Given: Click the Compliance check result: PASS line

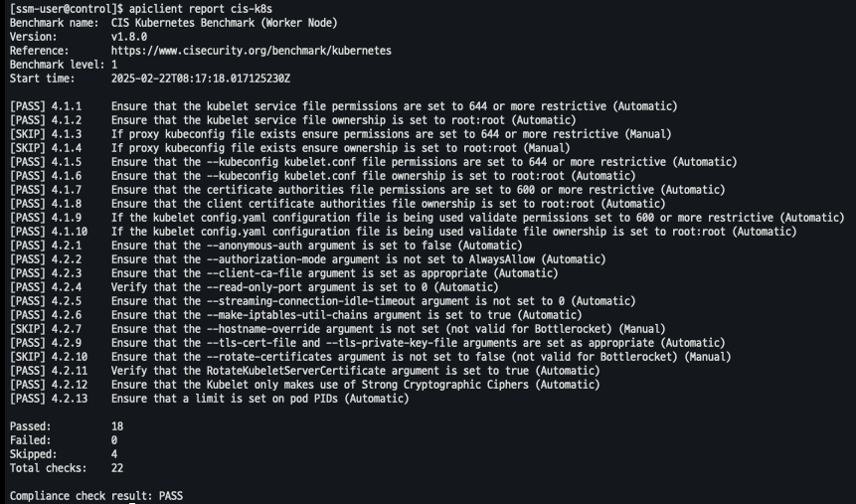Looking at the screenshot, I should [95, 495].
